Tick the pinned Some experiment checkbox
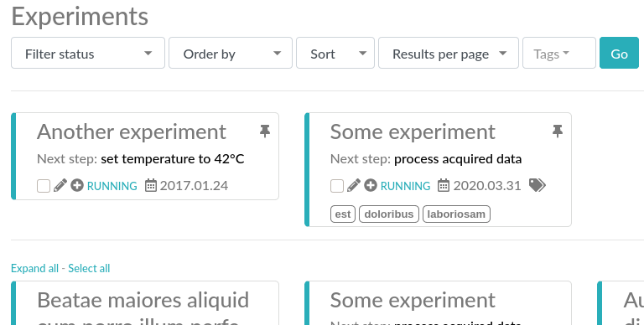The height and width of the screenshot is (325, 644). tap(337, 186)
